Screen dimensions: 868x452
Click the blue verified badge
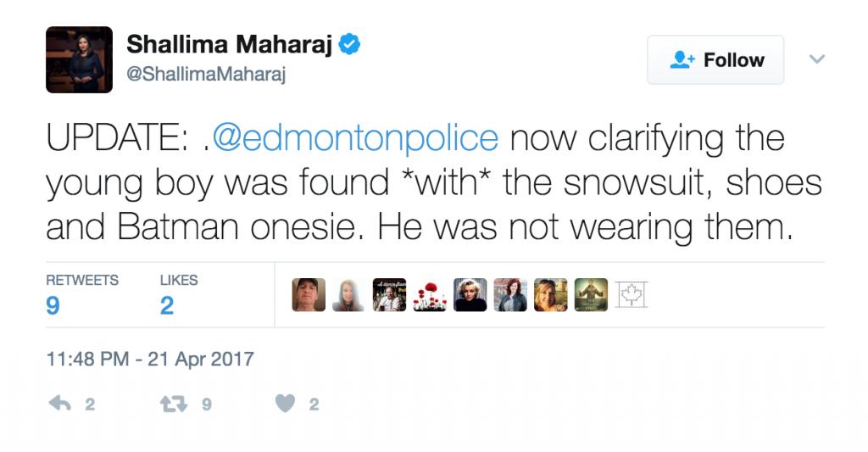349,45
